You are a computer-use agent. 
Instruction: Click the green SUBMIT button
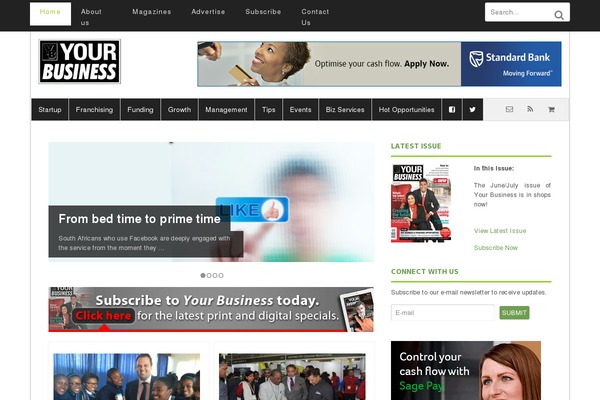click(514, 313)
